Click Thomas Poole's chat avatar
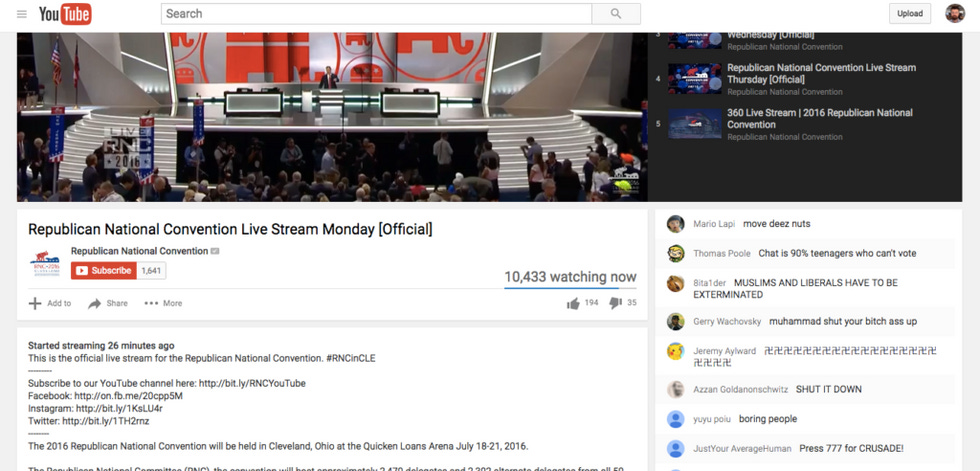 (x=675, y=253)
